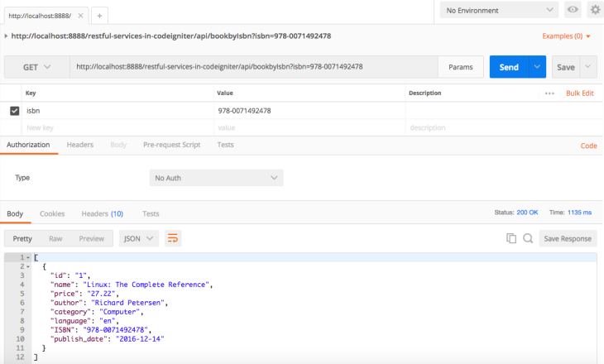The height and width of the screenshot is (364, 604).
Task: Click the search magnifier icon in response
Action: point(527,238)
